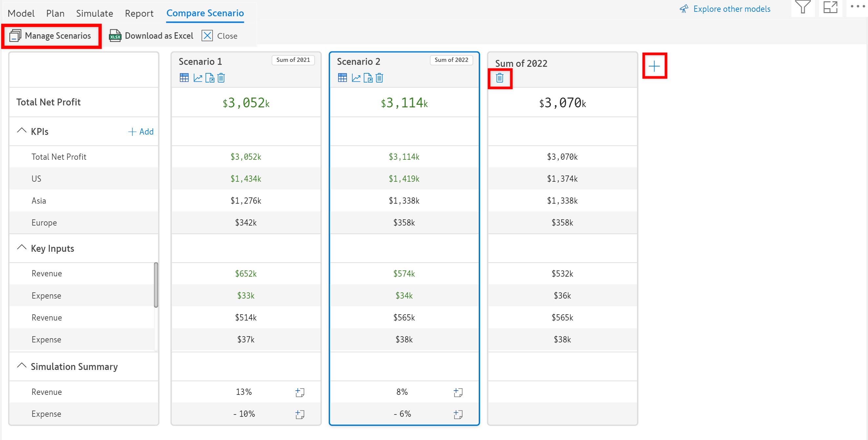
Task: Open chart view for Scenario 2
Action: (x=356, y=78)
